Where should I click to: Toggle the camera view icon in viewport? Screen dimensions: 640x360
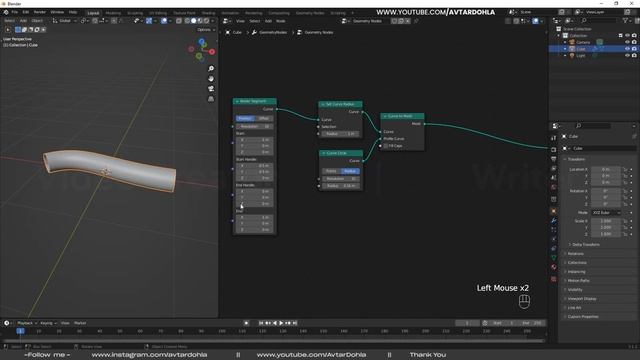(211, 89)
